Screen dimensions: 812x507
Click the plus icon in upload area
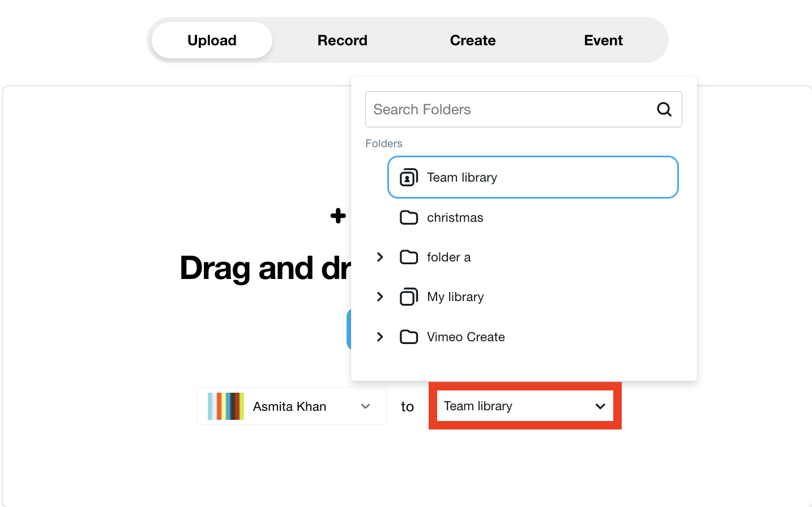(338, 216)
